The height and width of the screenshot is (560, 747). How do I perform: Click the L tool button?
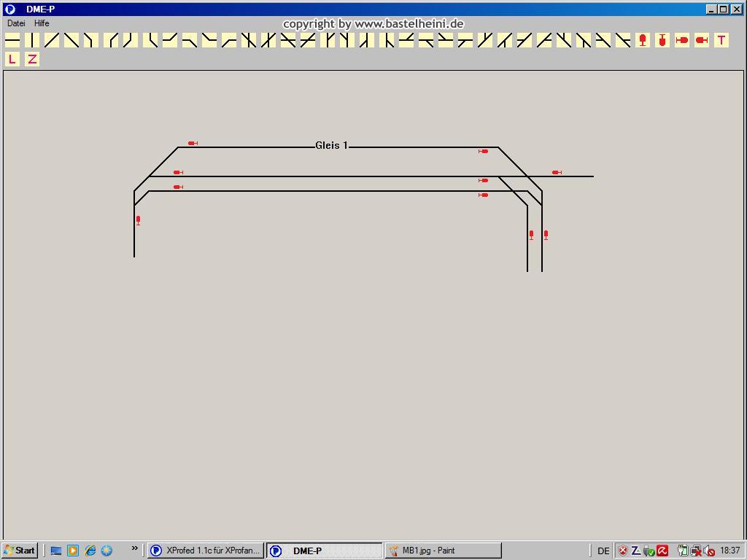(12, 59)
